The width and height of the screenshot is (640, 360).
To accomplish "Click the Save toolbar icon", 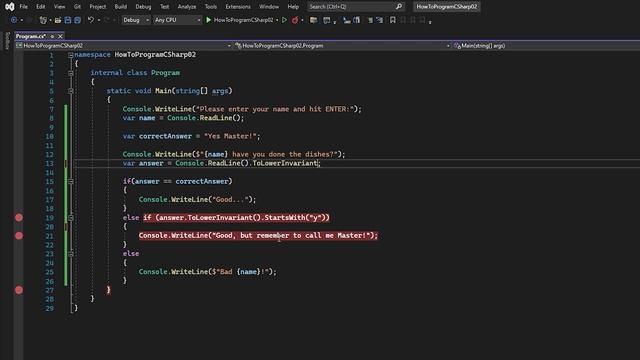I will click(68, 20).
